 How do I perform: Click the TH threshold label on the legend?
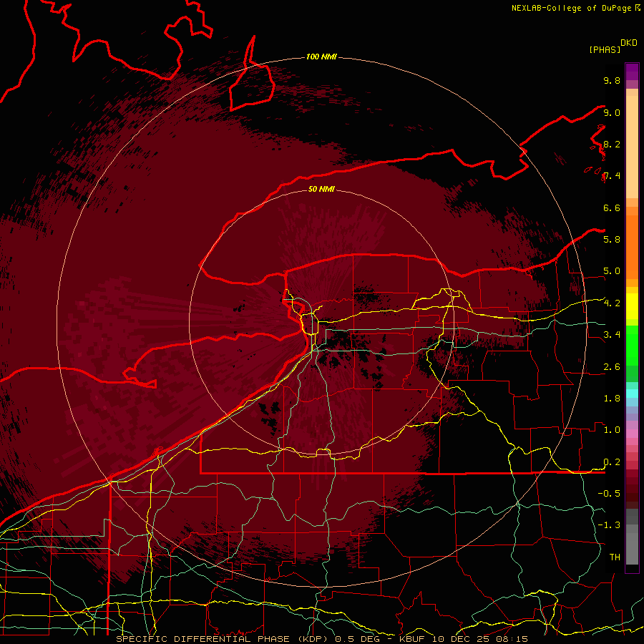pos(615,557)
